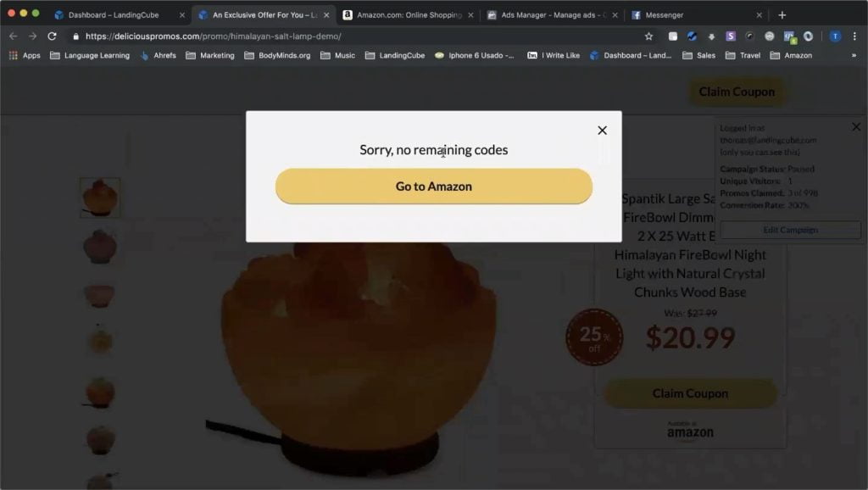Click the blue profile avatar icon
Image resolution: width=868 pixels, height=490 pixels.
click(835, 36)
